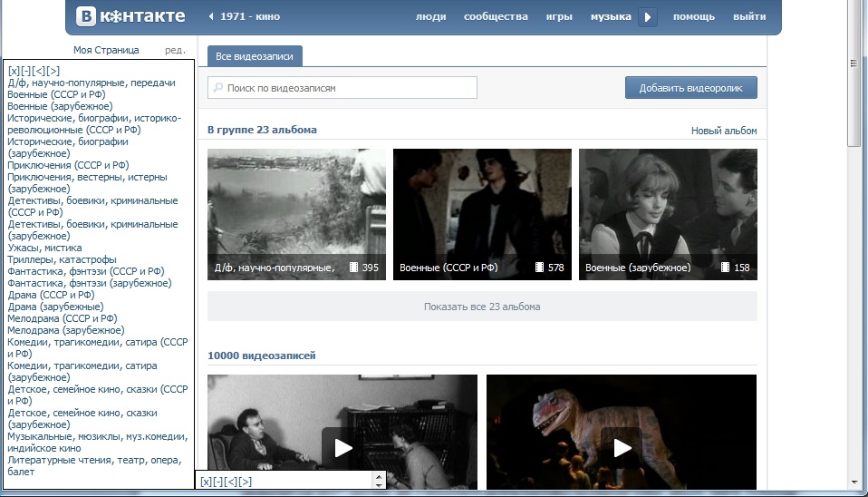
Task: Click the small stepper up arrow
Action: [x=379, y=476]
